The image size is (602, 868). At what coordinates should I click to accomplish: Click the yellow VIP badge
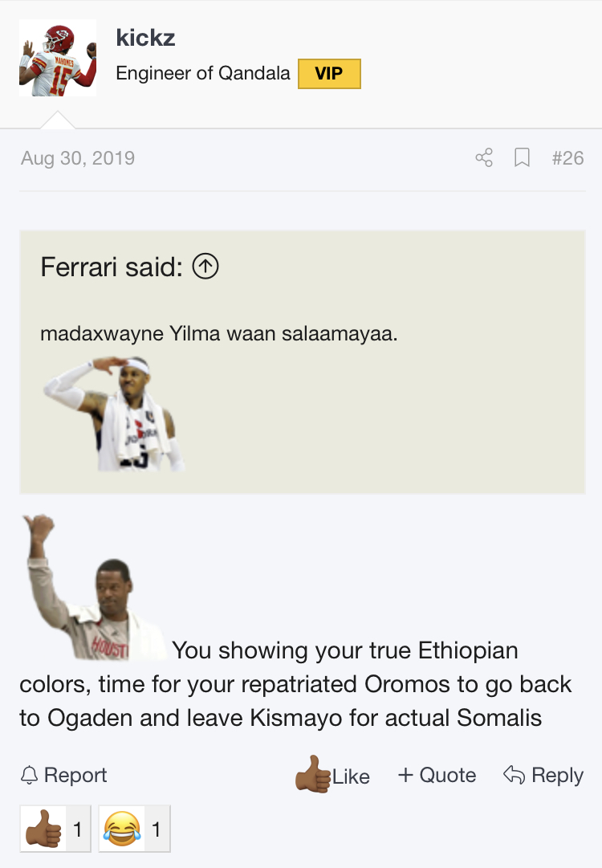tap(329, 74)
